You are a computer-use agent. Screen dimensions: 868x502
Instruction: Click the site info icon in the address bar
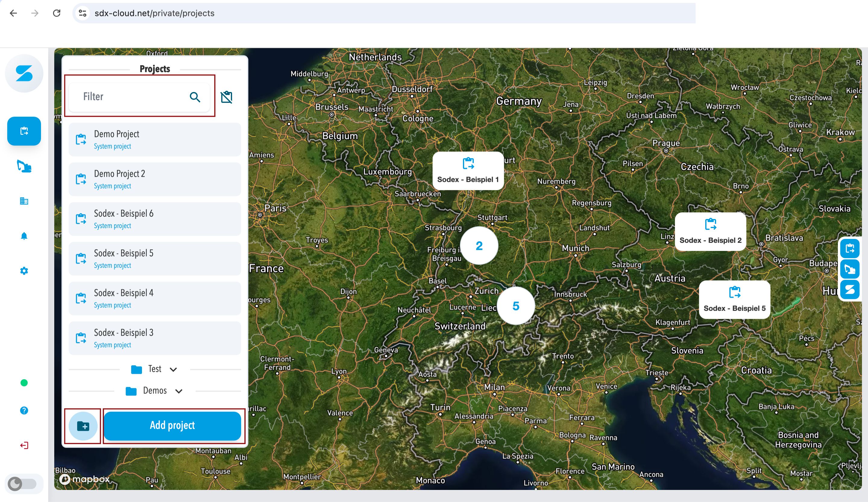(x=82, y=13)
